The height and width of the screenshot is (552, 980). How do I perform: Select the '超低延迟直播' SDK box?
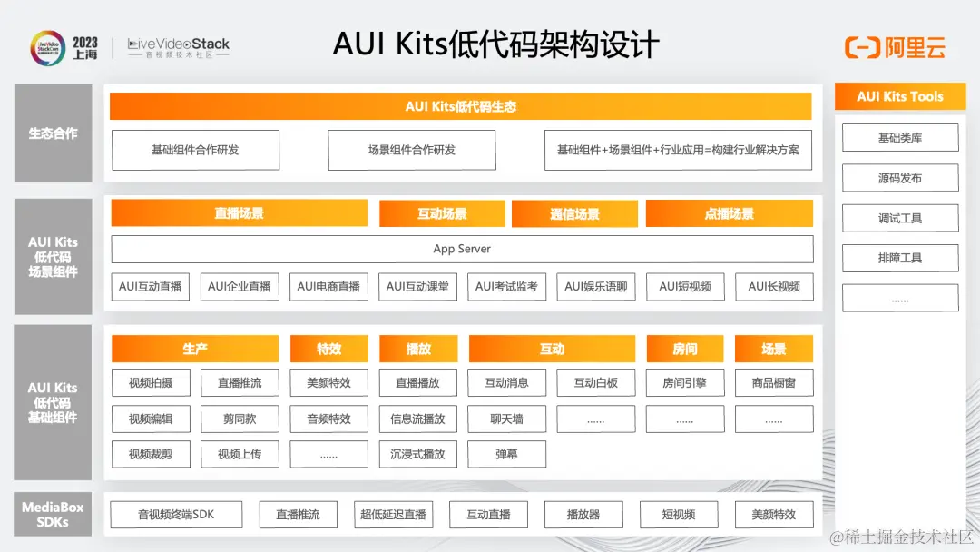[393, 515]
